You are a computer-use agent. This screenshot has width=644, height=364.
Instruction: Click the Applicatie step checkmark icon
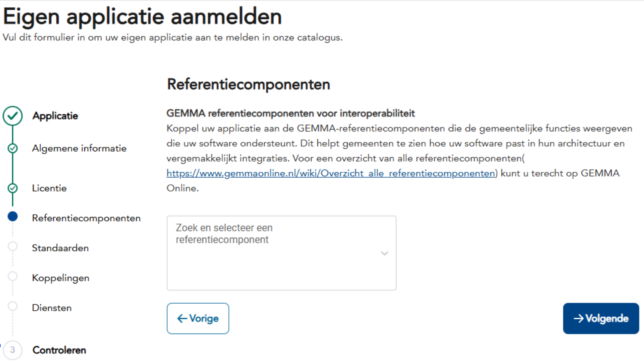12,116
